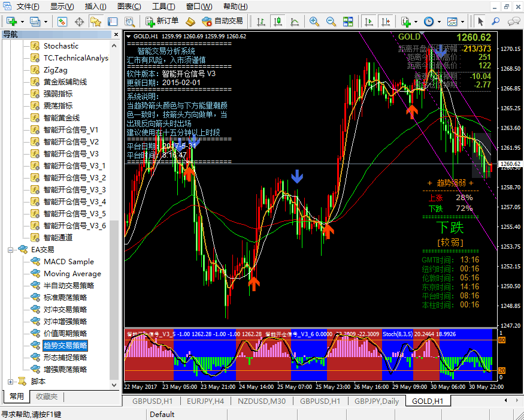Image resolution: width=524 pixels, height=420 pixels.
Task: Open the 图表 menu
Action: point(129,7)
